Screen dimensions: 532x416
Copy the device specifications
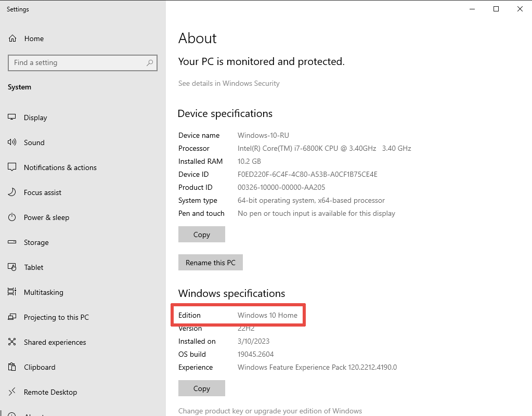coord(202,235)
